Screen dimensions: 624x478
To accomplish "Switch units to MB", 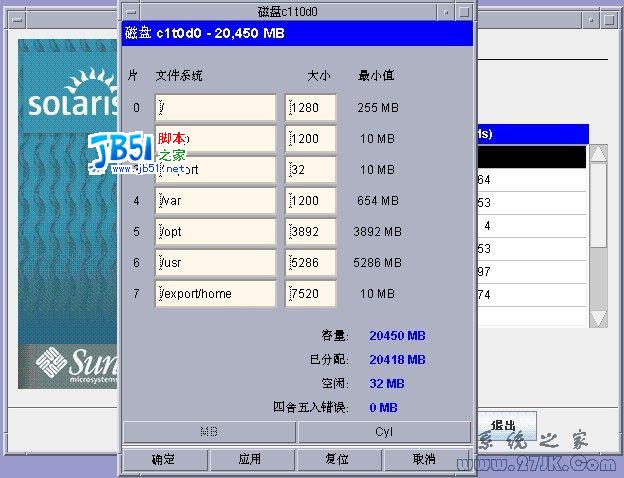I will (x=209, y=432).
